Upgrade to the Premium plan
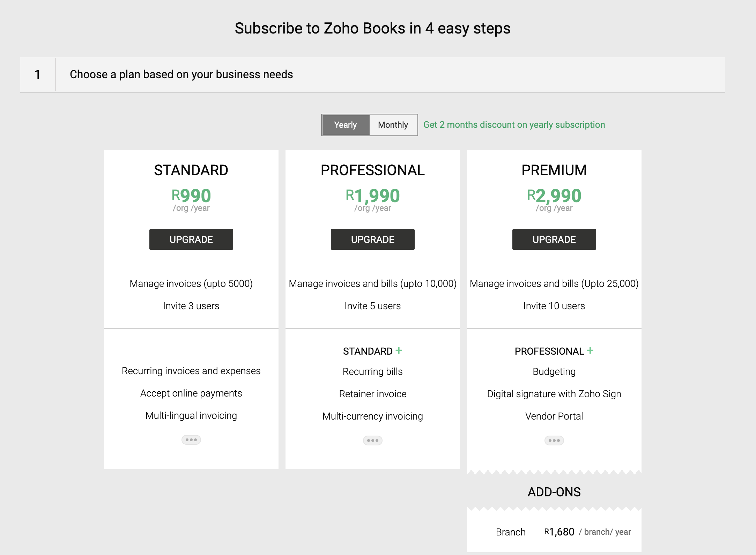This screenshot has height=555, width=756. [x=554, y=239]
